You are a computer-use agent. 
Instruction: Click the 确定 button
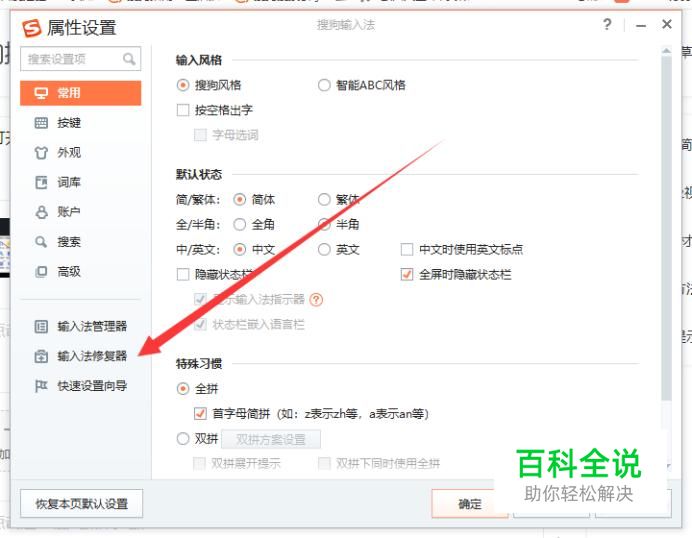[470, 504]
